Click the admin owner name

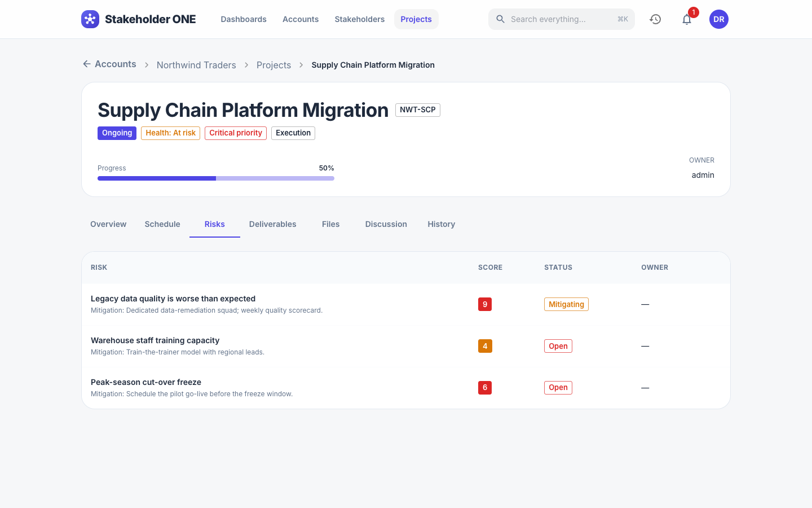pyautogui.click(x=703, y=175)
